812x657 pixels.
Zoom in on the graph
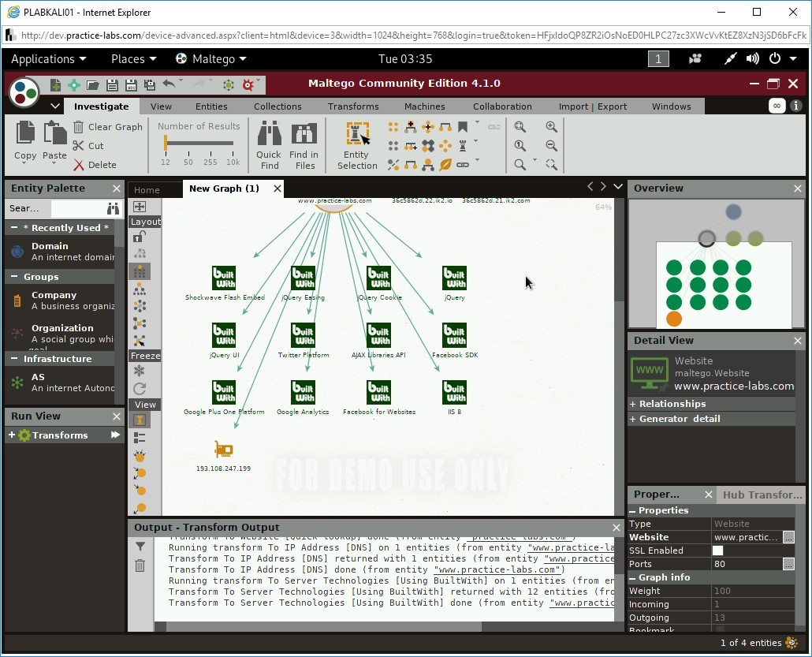tap(551, 126)
